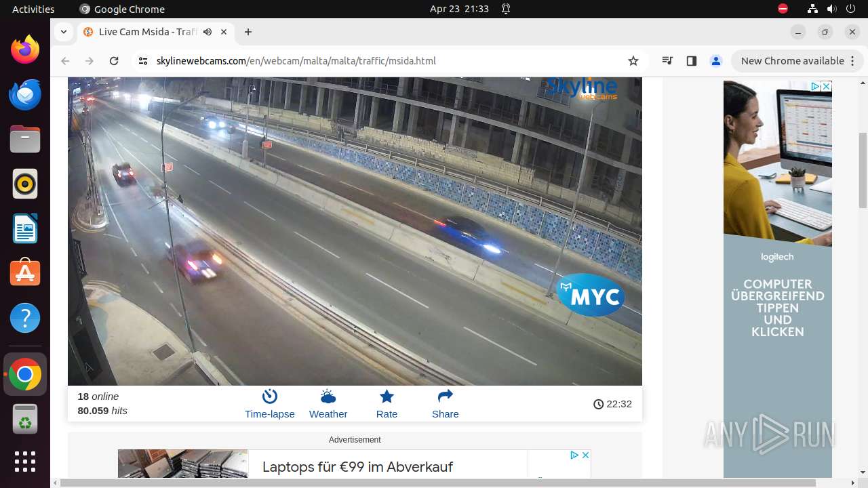Expand tab search dropdown arrow
868x488 pixels.
63,32
